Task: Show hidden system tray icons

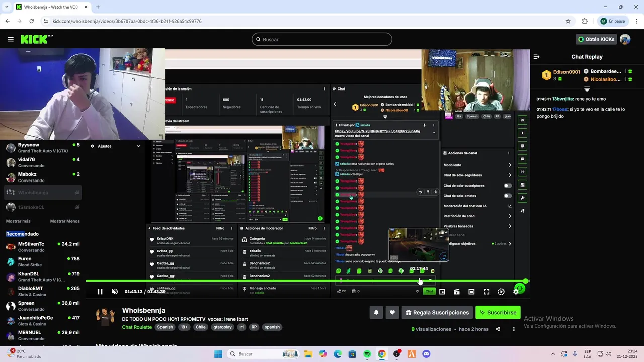Action: click(553, 354)
